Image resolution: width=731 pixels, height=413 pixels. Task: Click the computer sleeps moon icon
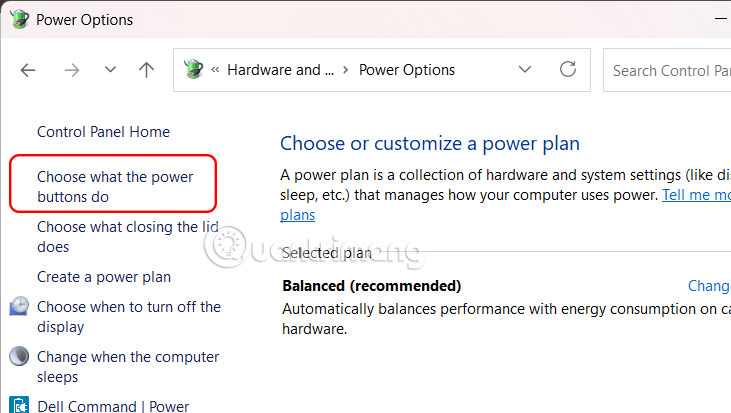pos(19,357)
